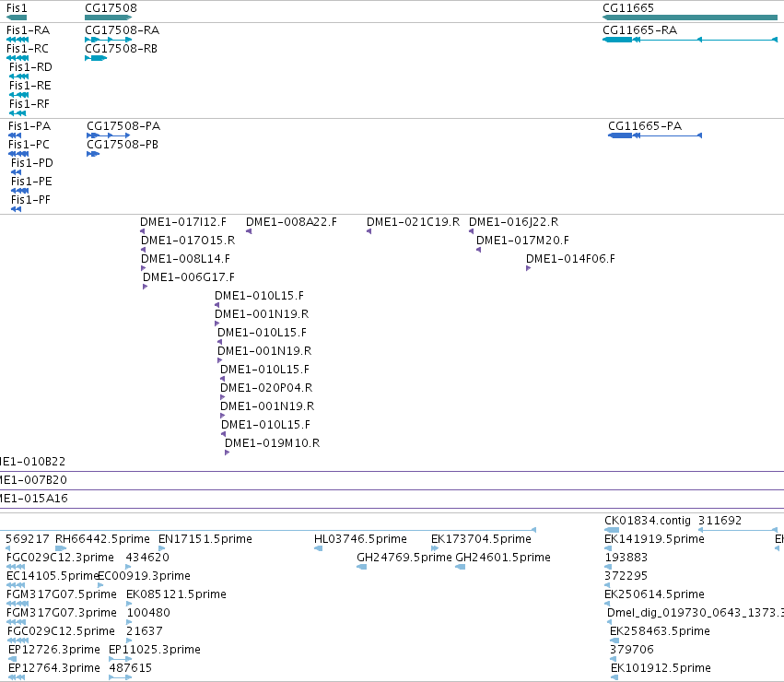Screen dimensions: 784x682
Task: Click EST FGM317G07.5prime
Action: [62, 595]
